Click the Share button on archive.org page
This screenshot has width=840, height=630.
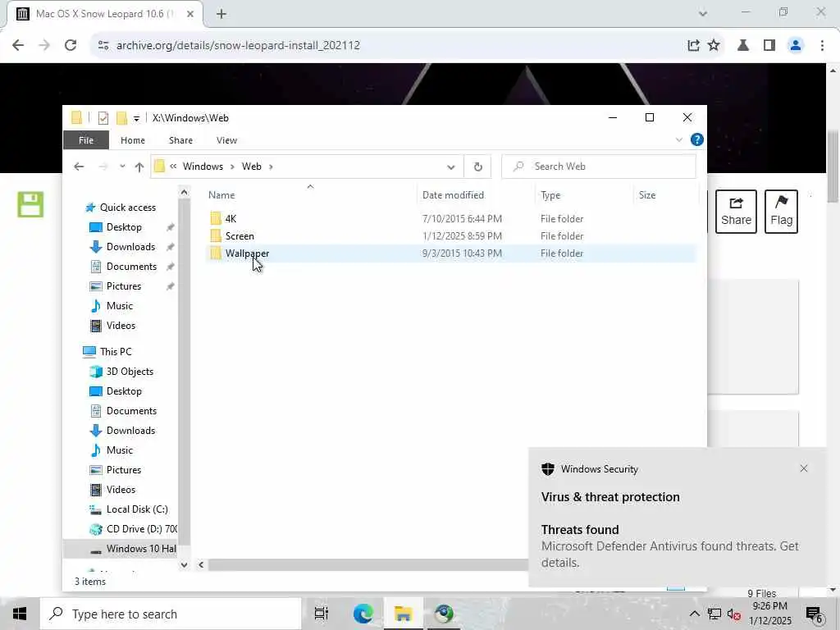pyautogui.click(x=736, y=211)
